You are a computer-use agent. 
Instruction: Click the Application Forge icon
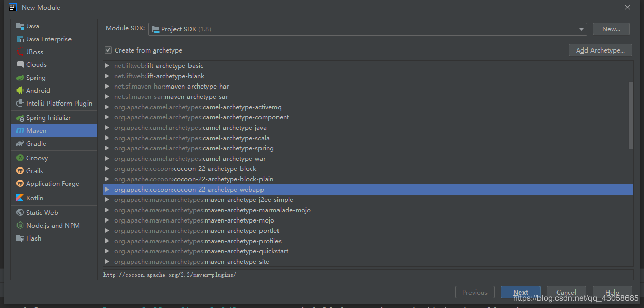pyautogui.click(x=20, y=184)
